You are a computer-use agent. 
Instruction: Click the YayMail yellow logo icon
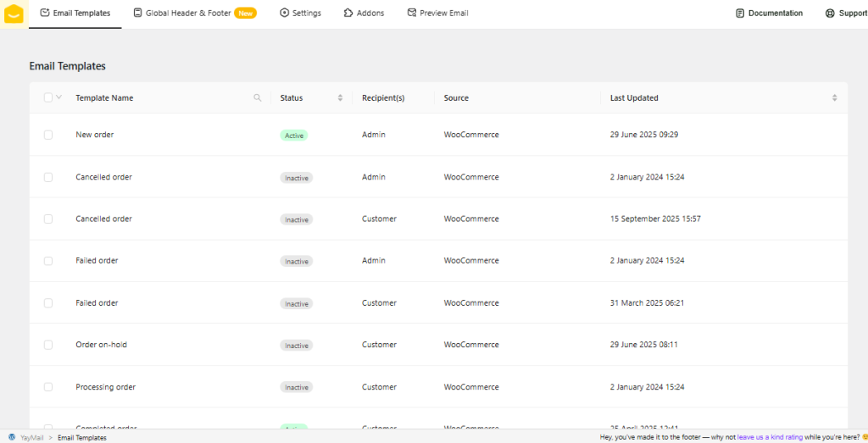point(14,14)
